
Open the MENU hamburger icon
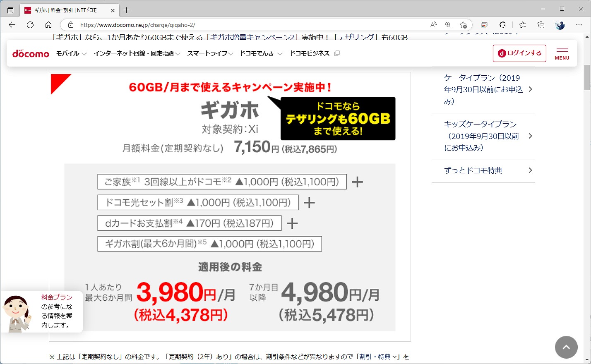click(x=562, y=53)
